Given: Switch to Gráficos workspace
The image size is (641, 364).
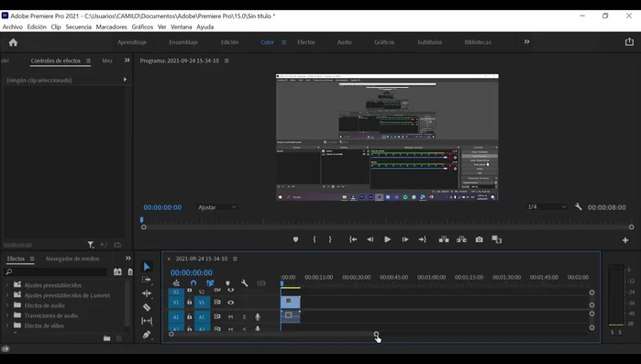Looking at the screenshot, I should (384, 42).
